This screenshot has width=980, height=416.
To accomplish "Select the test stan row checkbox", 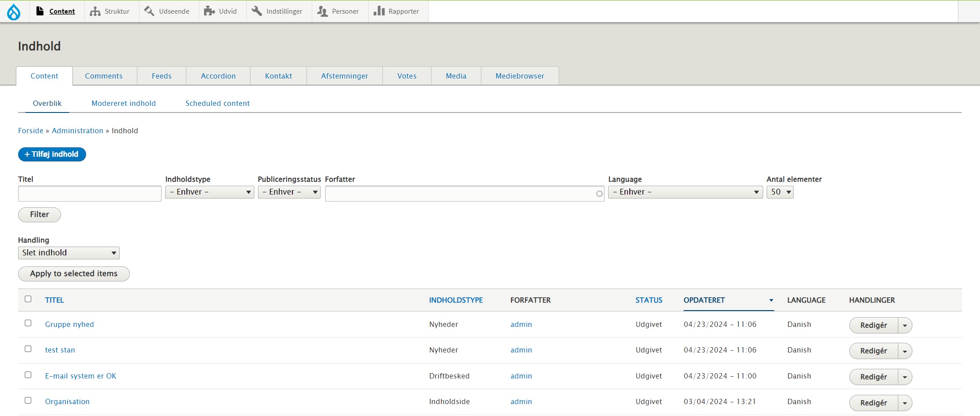I will tap(28, 349).
